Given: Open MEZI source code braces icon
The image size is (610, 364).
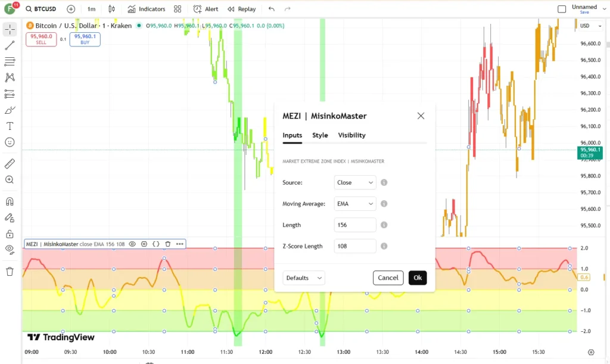Looking at the screenshot, I should (x=156, y=244).
